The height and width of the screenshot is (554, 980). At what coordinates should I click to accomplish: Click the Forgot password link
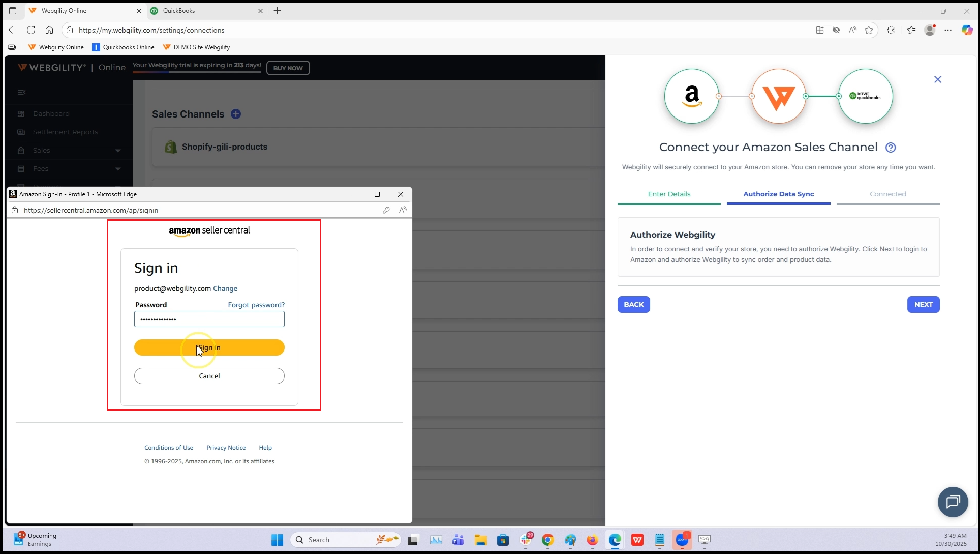point(256,305)
